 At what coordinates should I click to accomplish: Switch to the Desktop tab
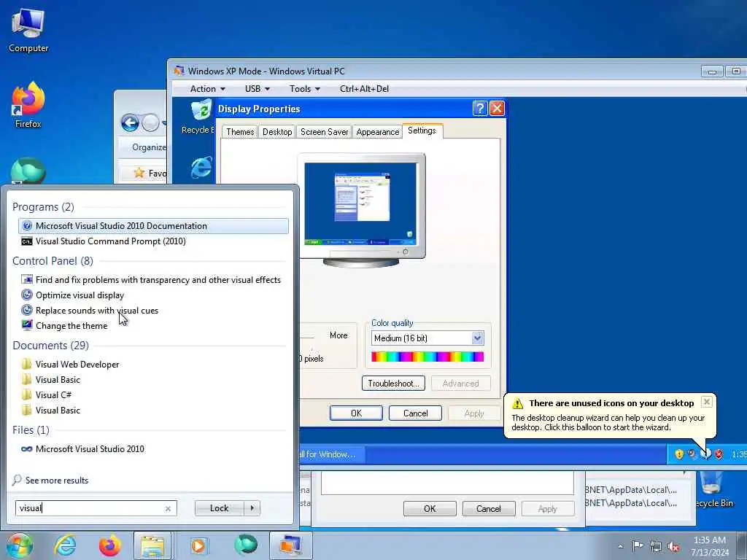pyautogui.click(x=277, y=132)
